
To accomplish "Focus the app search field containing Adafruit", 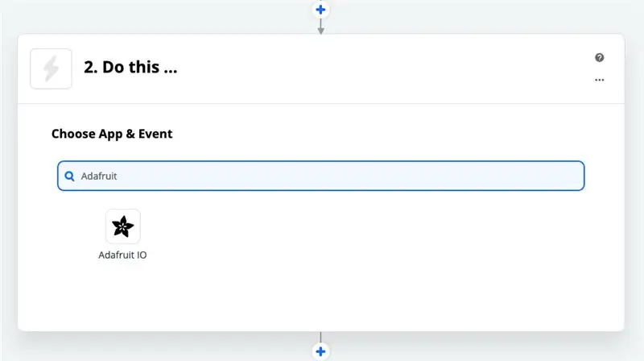I will tap(320, 176).
